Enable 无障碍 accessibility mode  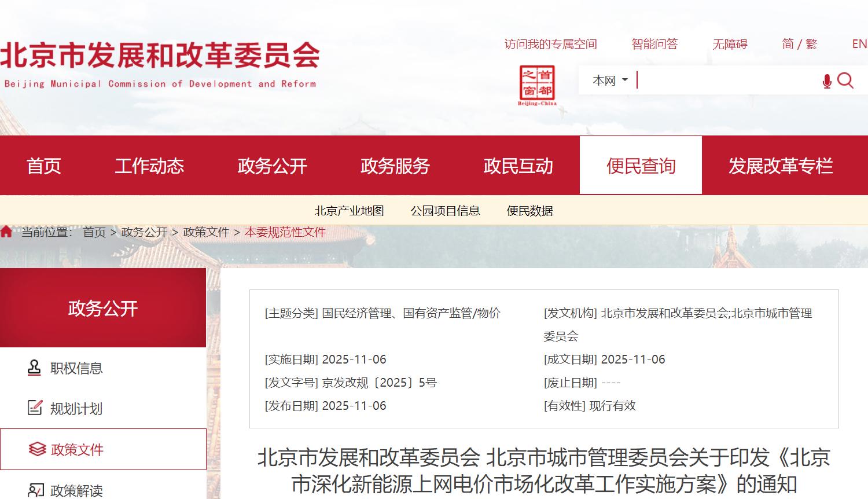click(730, 44)
